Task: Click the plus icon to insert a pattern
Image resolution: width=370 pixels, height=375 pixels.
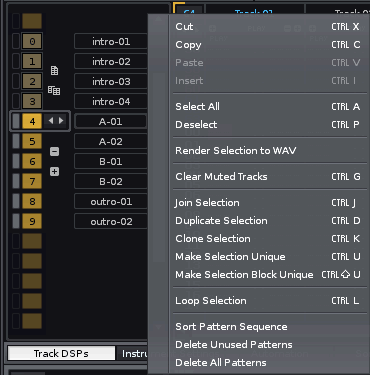Action: (54, 172)
